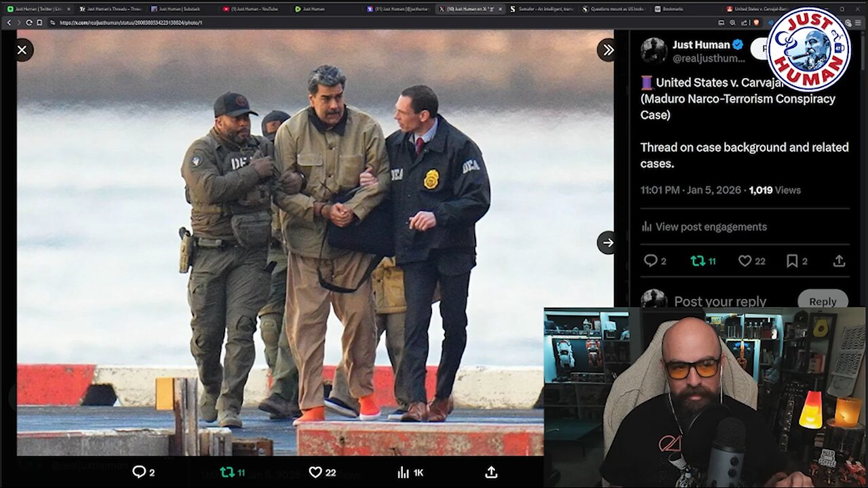Image resolution: width=868 pixels, height=488 pixels.
Task: Click the Just Human profile name
Action: tap(701, 45)
